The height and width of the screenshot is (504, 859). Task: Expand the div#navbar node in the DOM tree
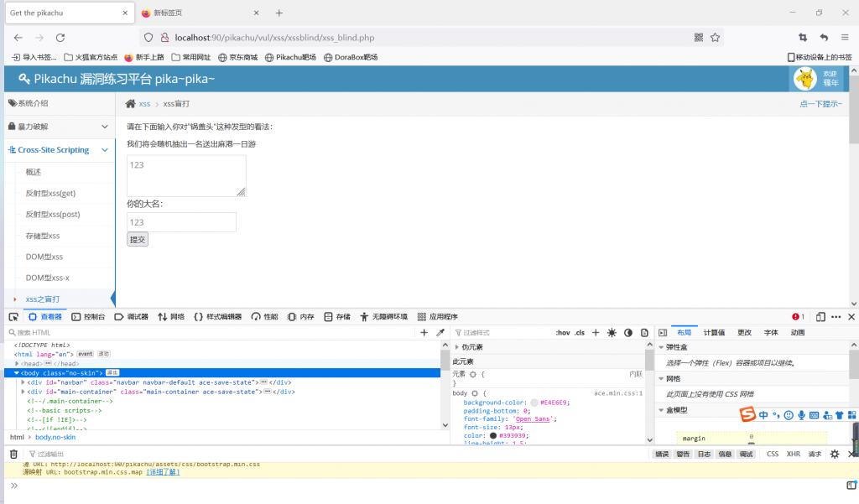(23, 382)
